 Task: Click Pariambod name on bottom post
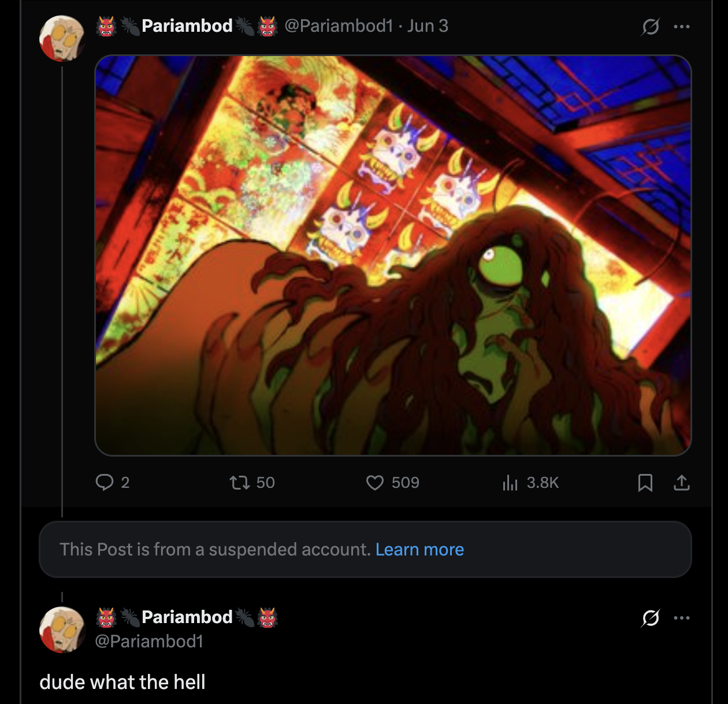click(187, 617)
